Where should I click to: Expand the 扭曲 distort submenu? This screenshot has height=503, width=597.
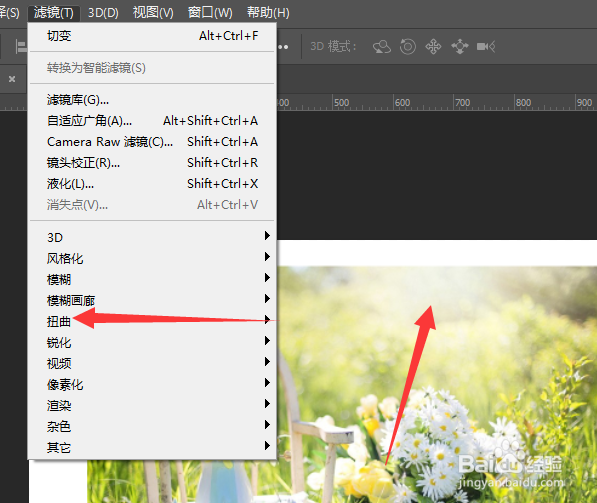(x=152, y=321)
